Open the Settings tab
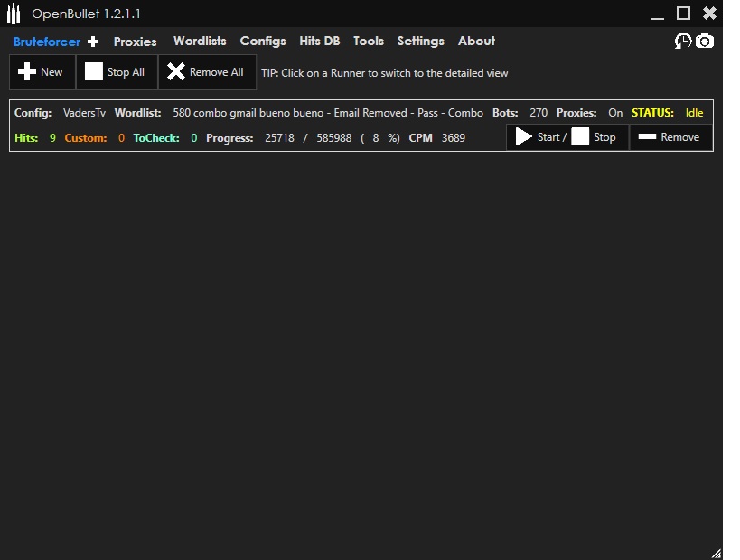The width and height of the screenshot is (740, 560). click(x=420, y=41)
